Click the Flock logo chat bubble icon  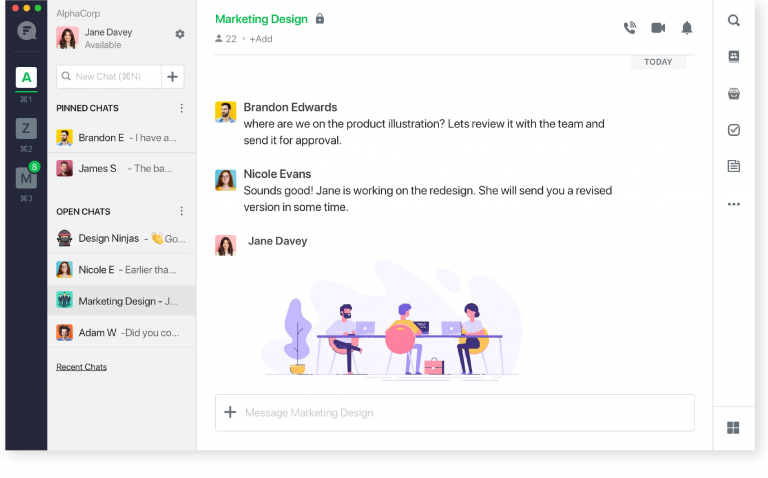(26, 31)
